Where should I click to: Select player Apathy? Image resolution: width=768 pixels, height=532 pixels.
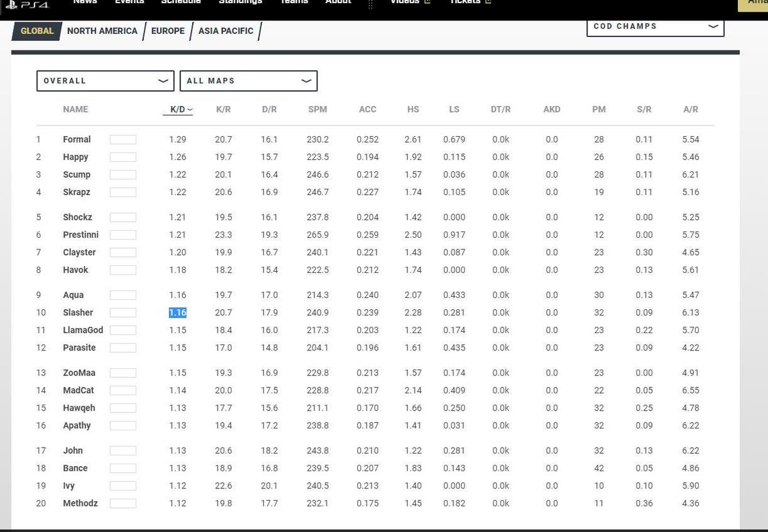click(77, 425)
